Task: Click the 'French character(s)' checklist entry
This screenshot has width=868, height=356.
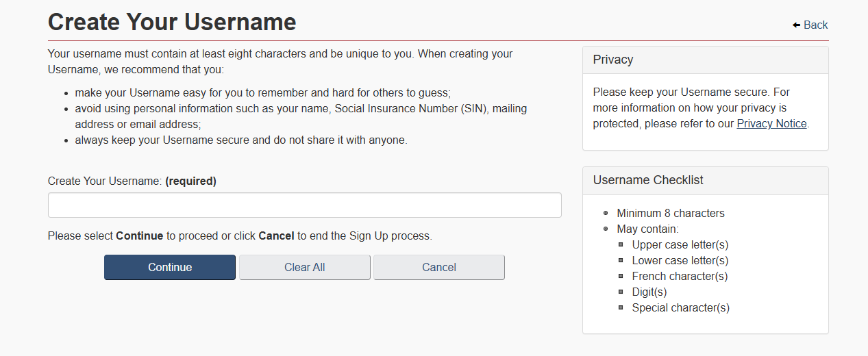Action: coord(680,276)
